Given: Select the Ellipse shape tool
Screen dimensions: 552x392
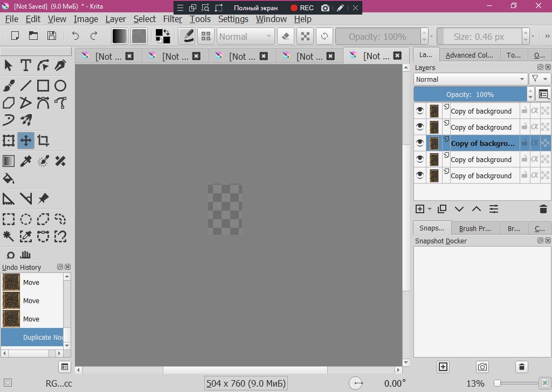Looking at the screenshot, I should 60,86.
